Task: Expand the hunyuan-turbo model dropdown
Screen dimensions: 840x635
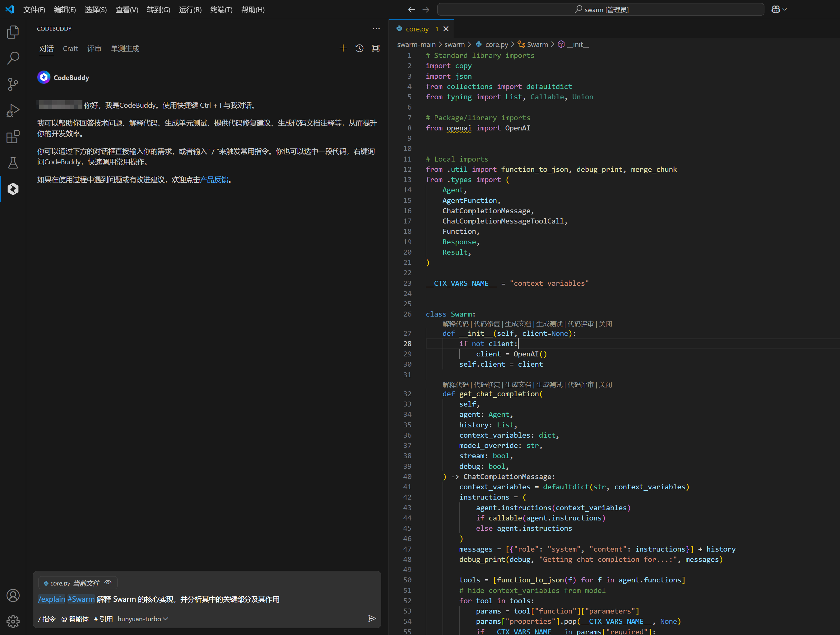Action: tap(143, 619)
